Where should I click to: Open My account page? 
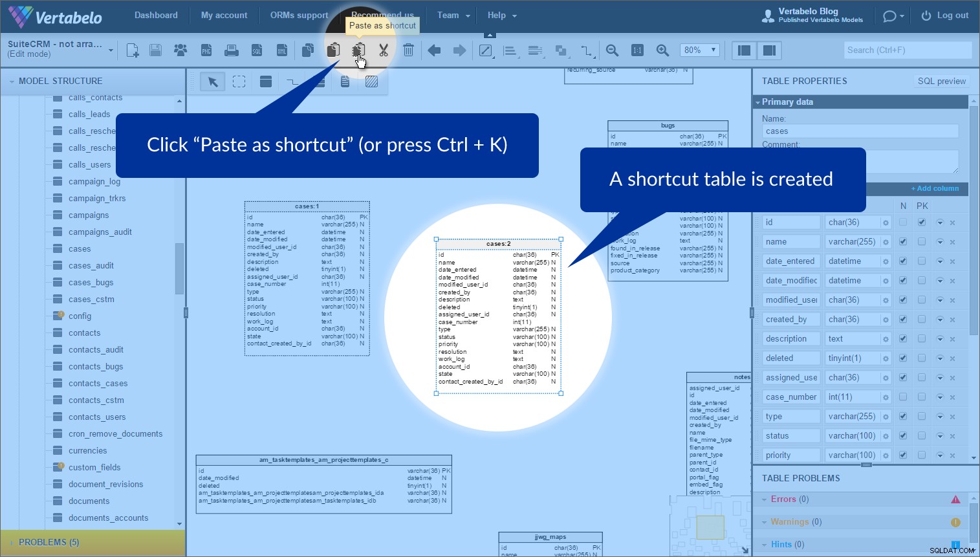coord(224,15)
